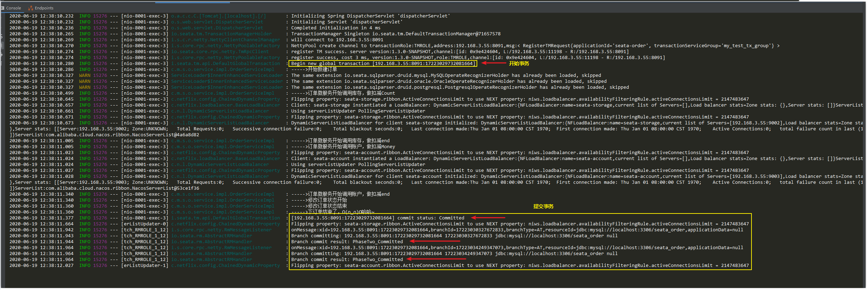Select the "Begin new global transaction" message
This screenshot has height=290, width=868.
(x=383, y=64)
